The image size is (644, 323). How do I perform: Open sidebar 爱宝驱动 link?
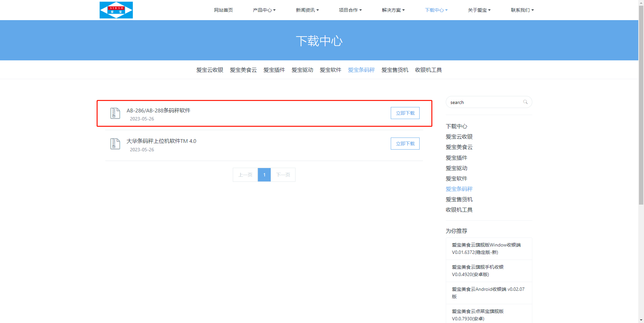coord(456,168)
